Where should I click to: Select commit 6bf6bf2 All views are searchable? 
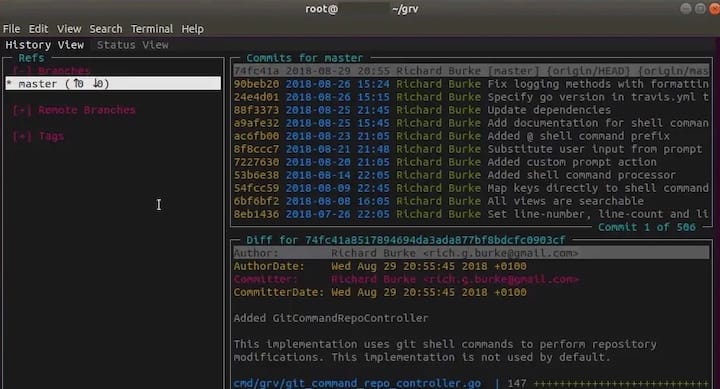tap(471, 201)
